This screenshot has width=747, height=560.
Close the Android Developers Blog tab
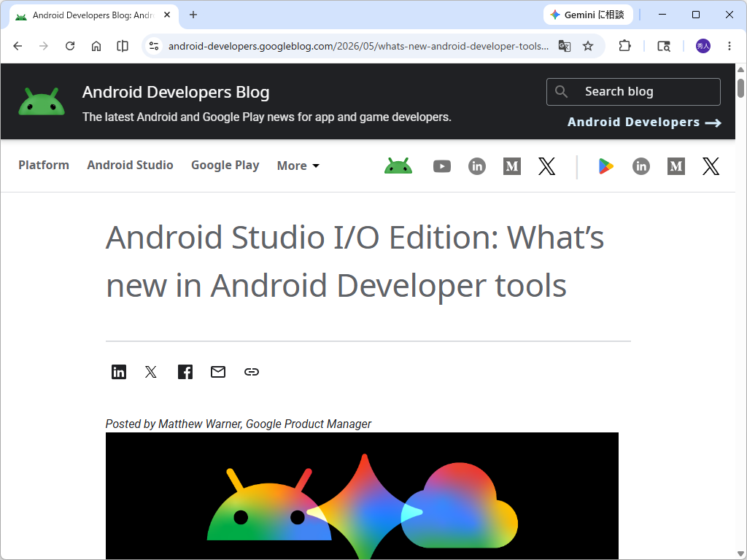point(167,15)
